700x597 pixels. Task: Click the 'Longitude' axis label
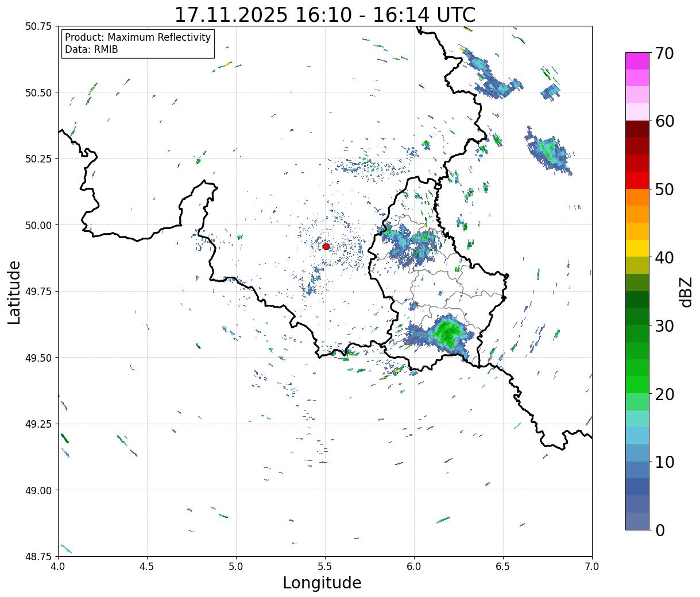[322, 583]
